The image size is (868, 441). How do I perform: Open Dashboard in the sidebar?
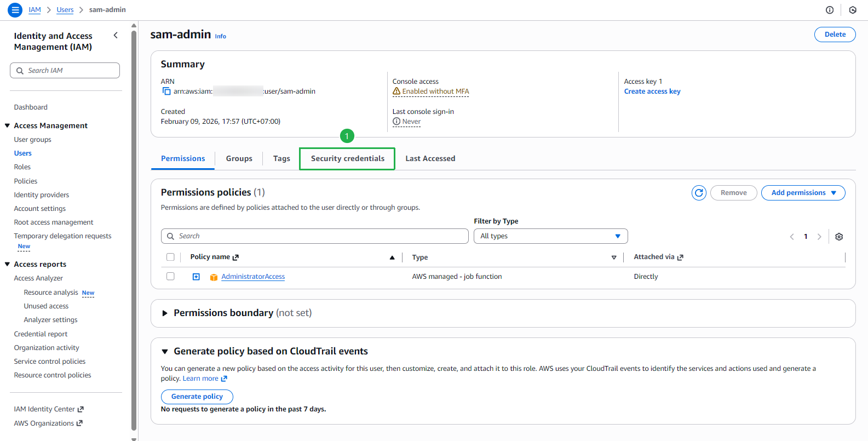pyautogui.click(x=31, y=107)
